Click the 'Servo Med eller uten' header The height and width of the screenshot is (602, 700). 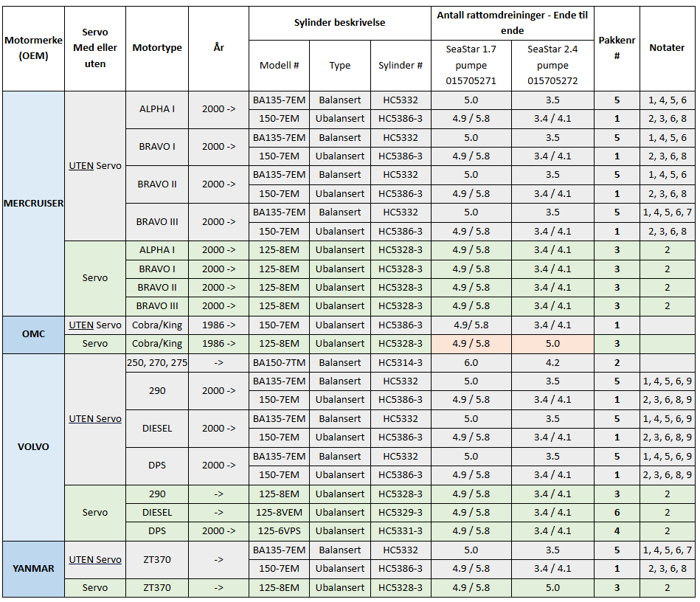tap(95, 48)
